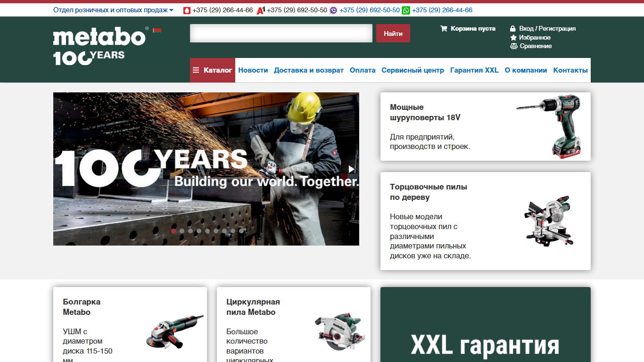This screenshot has height=362, width=644.
Task: Click the angle grinder product image
Action: (x=175, y=331)
